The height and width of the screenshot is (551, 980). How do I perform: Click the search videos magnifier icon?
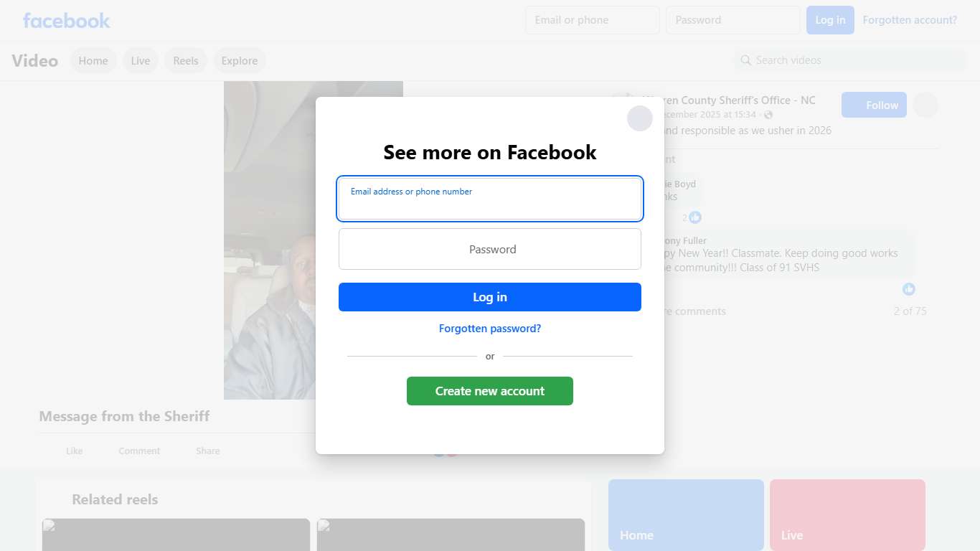[x=746, y=60]
